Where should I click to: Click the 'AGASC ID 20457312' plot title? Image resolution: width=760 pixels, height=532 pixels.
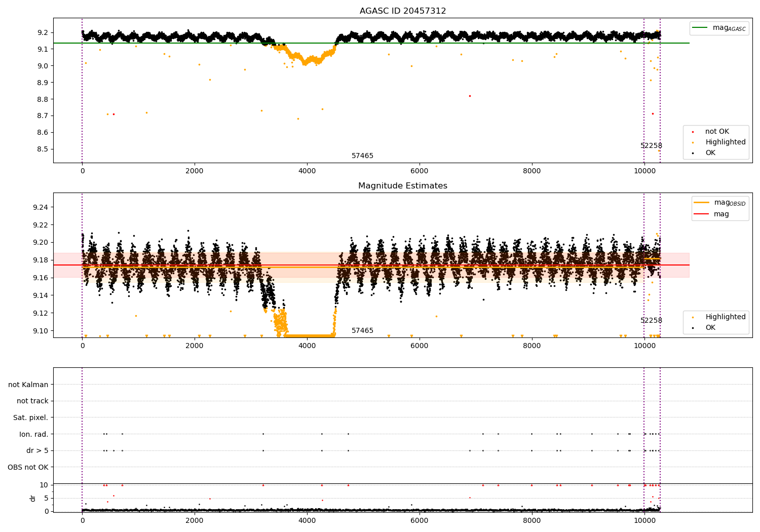pos(403,11)
